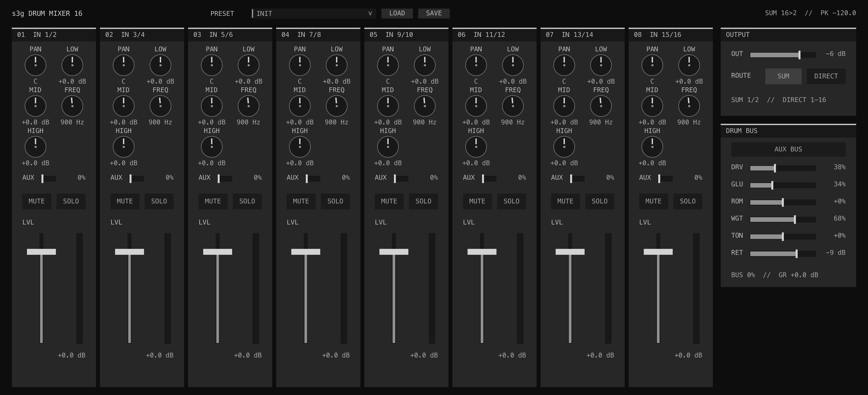Viewport: 868px width, 395px height.
Task: Click the AUX send slider on channel 01
Action: click(48, 179)
